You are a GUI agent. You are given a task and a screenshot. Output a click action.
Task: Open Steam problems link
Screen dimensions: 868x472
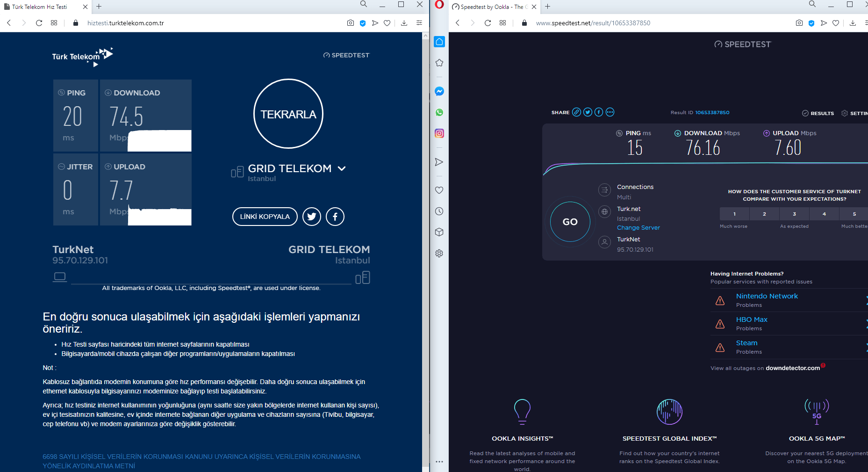747,343
